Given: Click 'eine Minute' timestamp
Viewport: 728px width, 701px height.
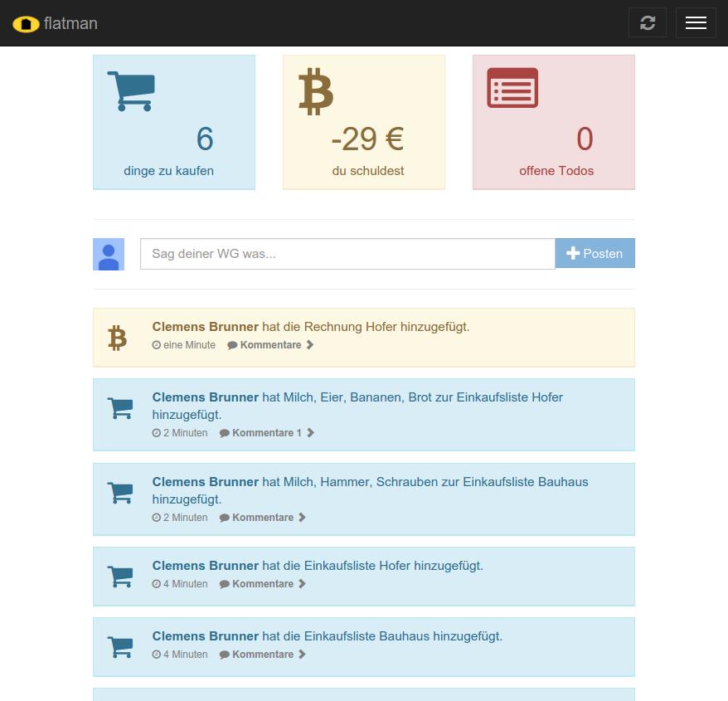Looking at the screenshot, I should [x=189, y=345].
